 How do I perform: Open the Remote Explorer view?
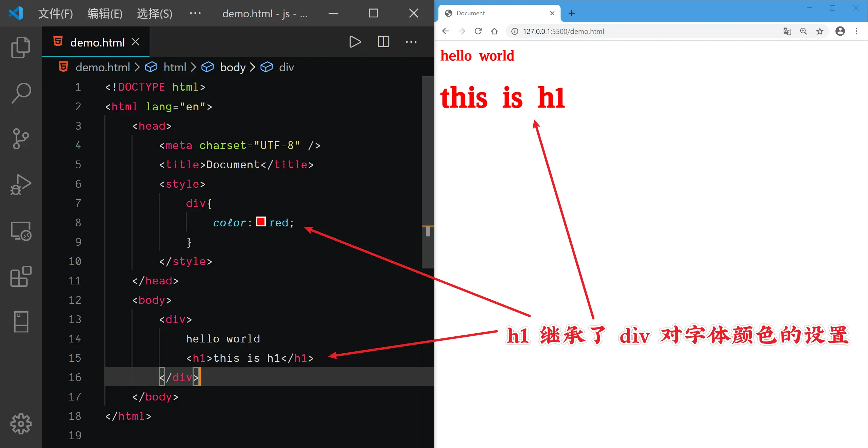21,231
